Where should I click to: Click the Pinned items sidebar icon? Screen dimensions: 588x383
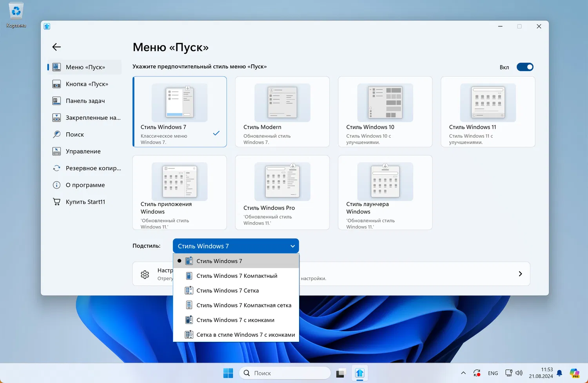pos(56,118)
